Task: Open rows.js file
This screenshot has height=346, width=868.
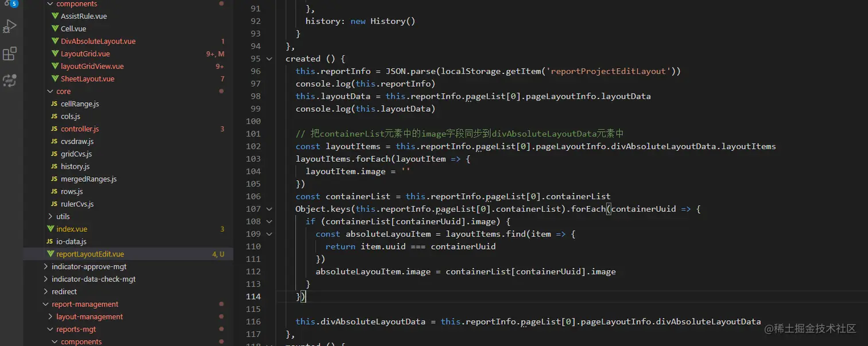Action: 72,192
